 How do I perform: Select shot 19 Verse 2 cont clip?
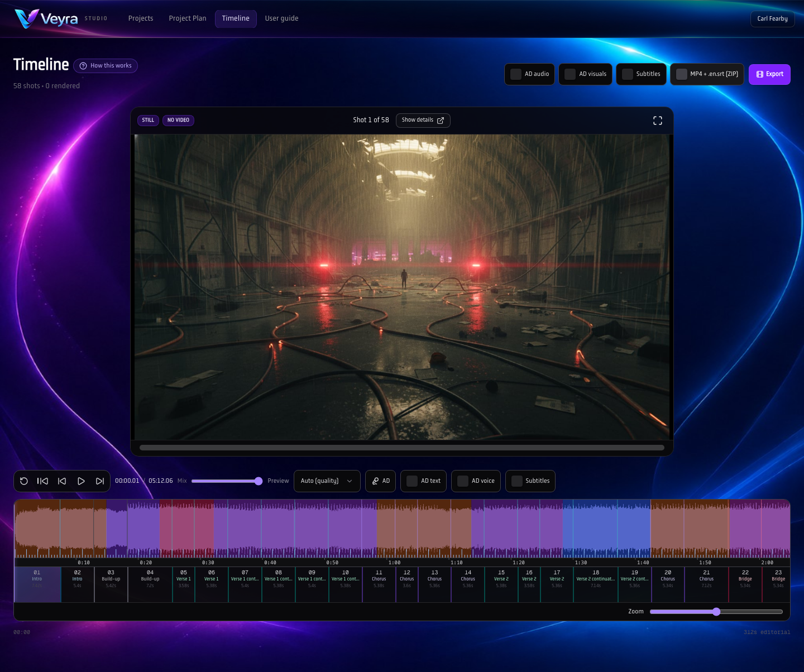635,584
